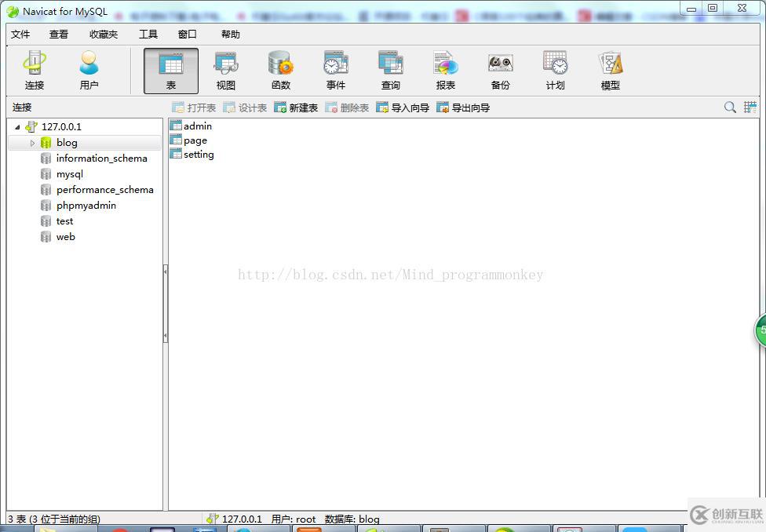Open the 工具 (Tools) menu
The image size is (766, 532).
point(148,34)
